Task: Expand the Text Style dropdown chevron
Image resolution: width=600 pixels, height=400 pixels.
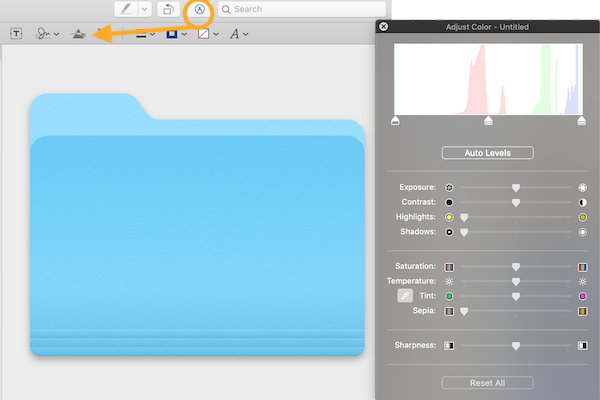Action: tap(246, 34)
